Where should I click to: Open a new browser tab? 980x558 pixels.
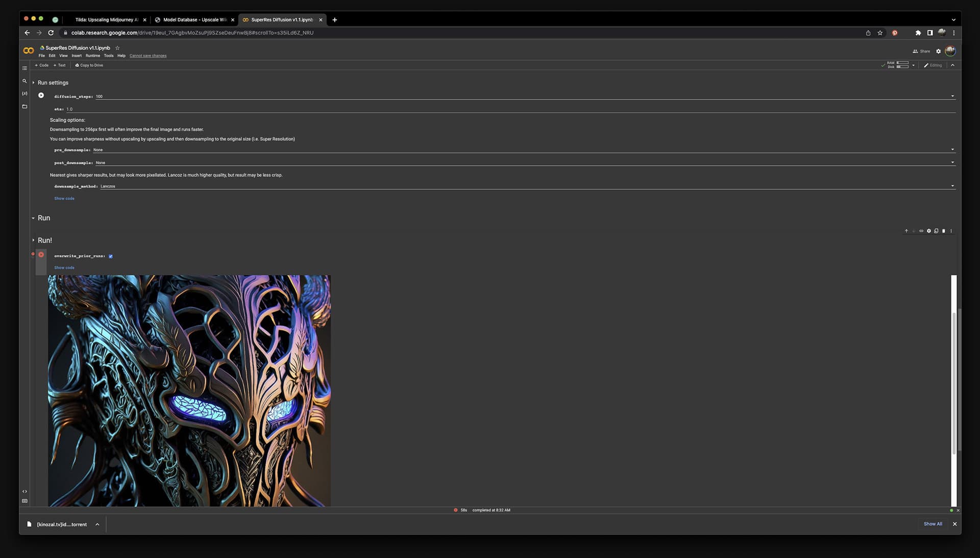coord(335,20)
